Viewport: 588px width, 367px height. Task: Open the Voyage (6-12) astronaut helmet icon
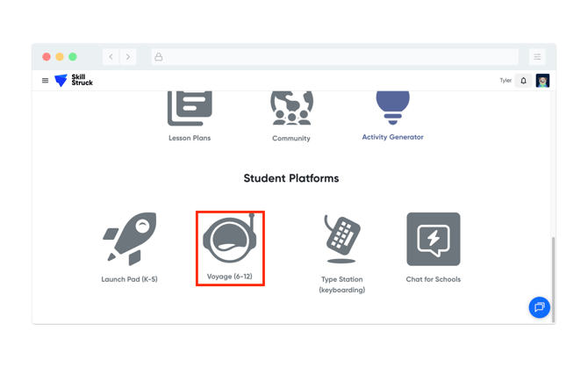[230, 239]
